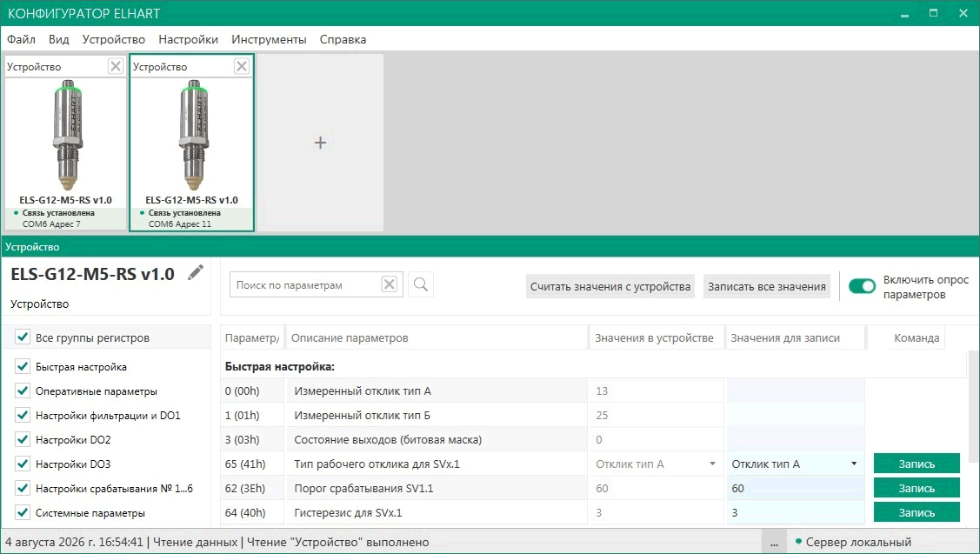Uncheck Все группы регистров checkbox
This screenshot has width=980, height=554.
tap(23, 337)
